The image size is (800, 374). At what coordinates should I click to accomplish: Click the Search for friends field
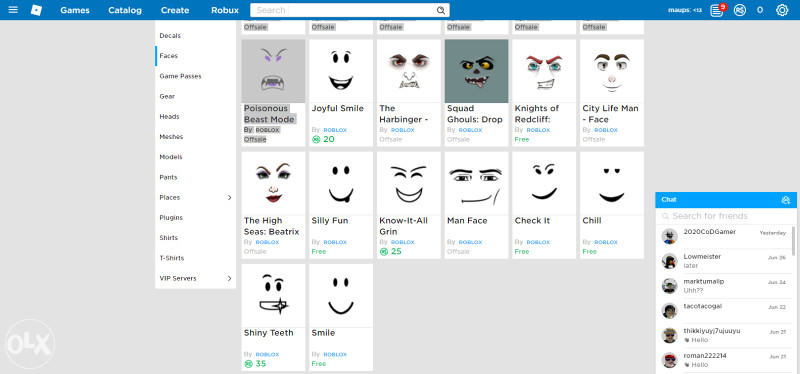(726, 216)
